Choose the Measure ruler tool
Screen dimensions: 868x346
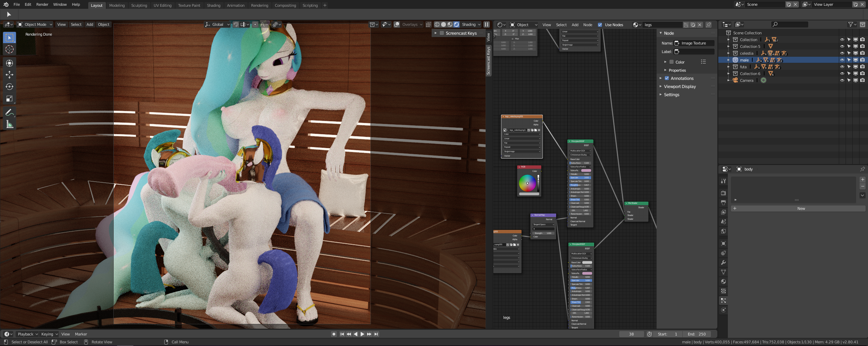coord(10,125)
